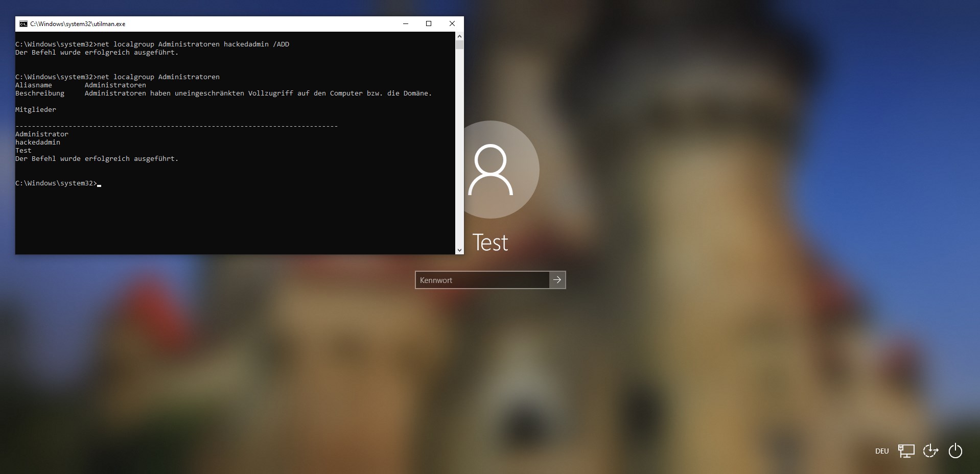Viewport: 980px width, 474px height.
Task: Click the '/ADD' command line text
Action: point(281,44)
